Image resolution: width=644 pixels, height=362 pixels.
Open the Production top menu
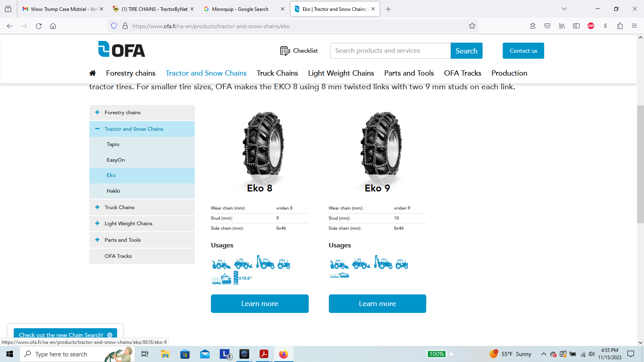[509, 73]
